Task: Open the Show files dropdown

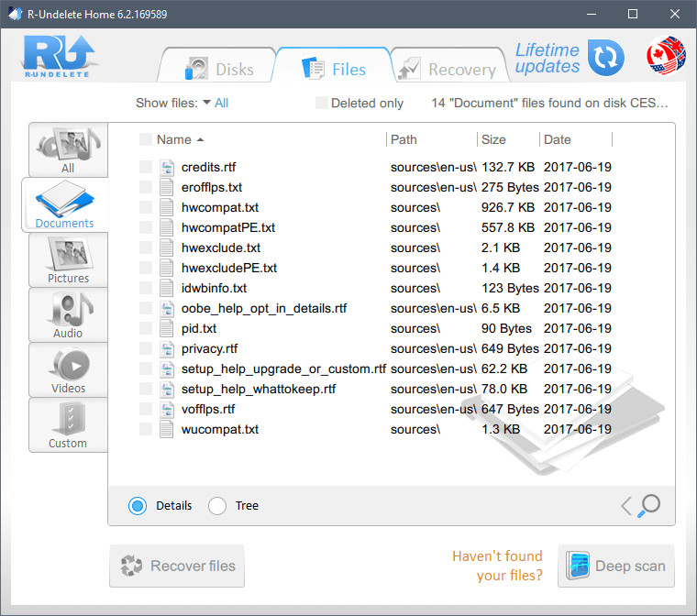Action: (215, 104)
